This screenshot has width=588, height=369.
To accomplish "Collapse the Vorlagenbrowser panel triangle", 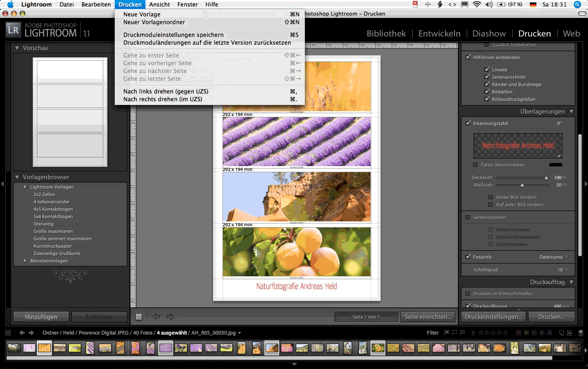I will coord(17,177).
